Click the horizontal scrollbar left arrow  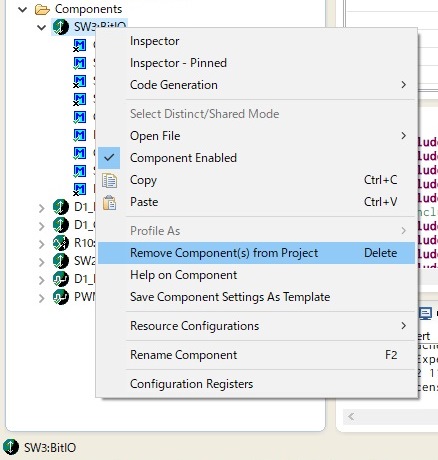(x=351, y=416)
